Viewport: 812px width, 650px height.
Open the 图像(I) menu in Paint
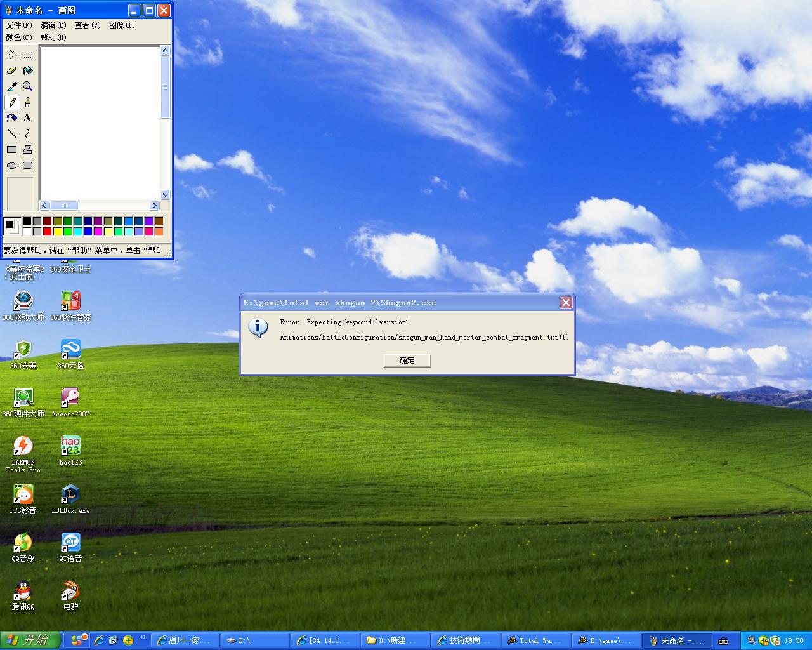(121, 25)
